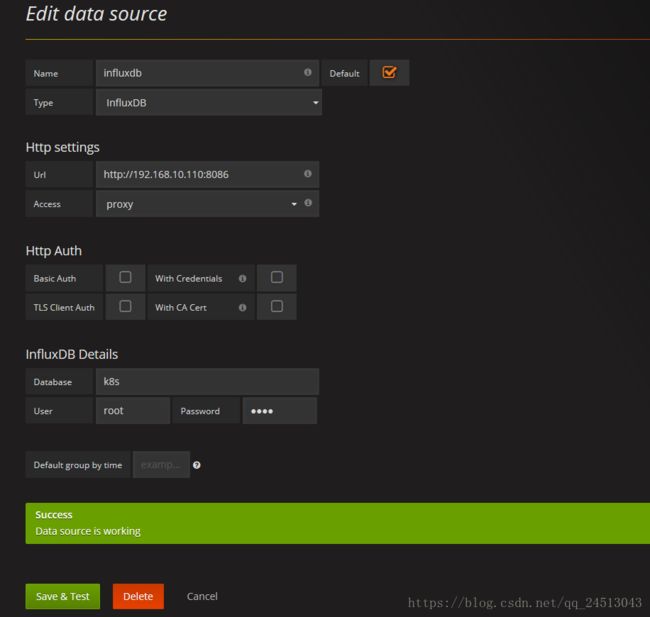Click the Success Data source is working banner
This screenshot has width=650, height=617.
point(337,523)
